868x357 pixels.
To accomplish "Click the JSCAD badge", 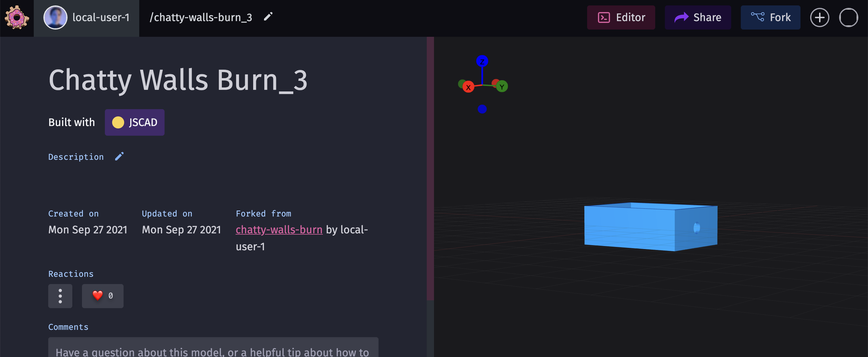I will (x=134, y=122).
